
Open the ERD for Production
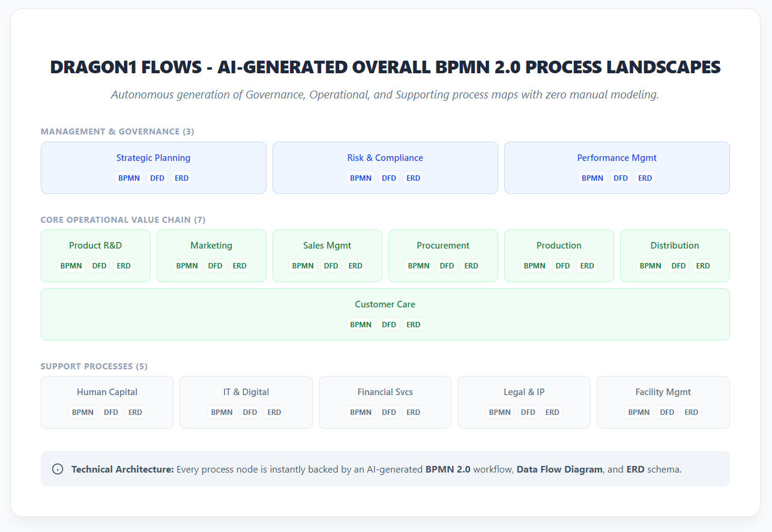[x=587, y=265]
